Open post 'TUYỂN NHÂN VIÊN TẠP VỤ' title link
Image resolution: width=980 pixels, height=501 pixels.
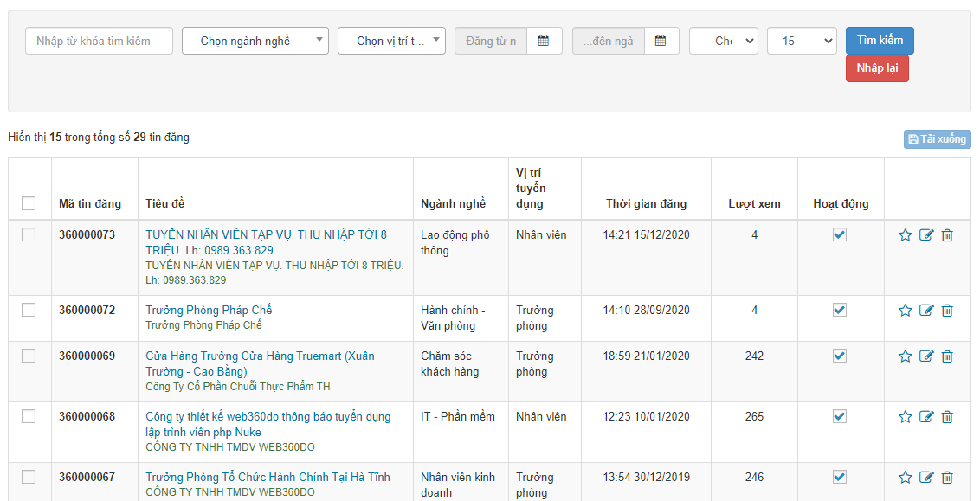click(267, 242)
